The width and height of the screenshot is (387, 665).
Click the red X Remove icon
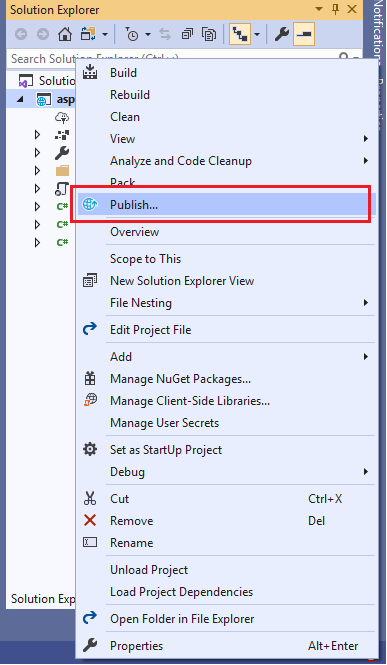90,520
